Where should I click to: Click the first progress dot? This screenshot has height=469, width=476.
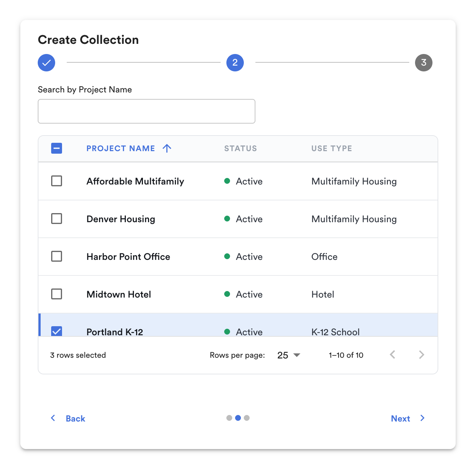(x=229, y=418)
